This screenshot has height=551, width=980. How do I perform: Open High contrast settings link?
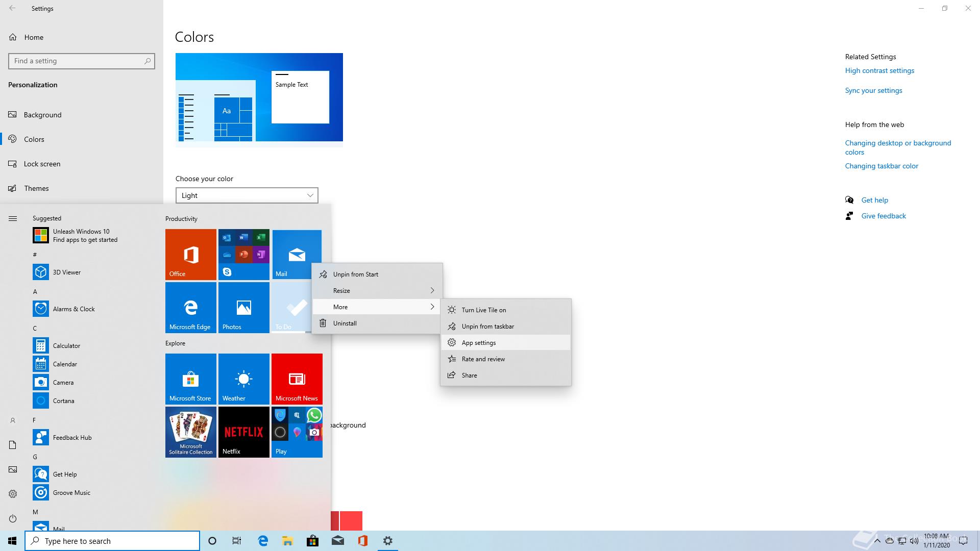(x=879, y=70)
